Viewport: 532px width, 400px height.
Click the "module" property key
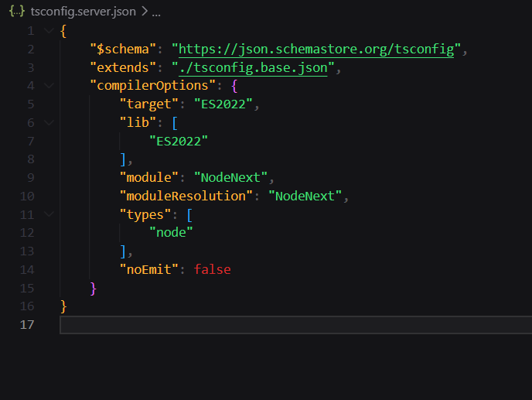[149, 178]
